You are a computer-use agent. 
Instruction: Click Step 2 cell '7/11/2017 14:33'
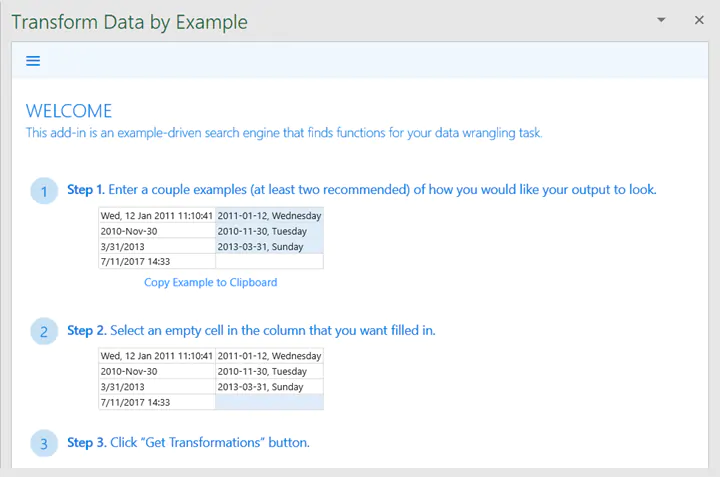[157, 402]
